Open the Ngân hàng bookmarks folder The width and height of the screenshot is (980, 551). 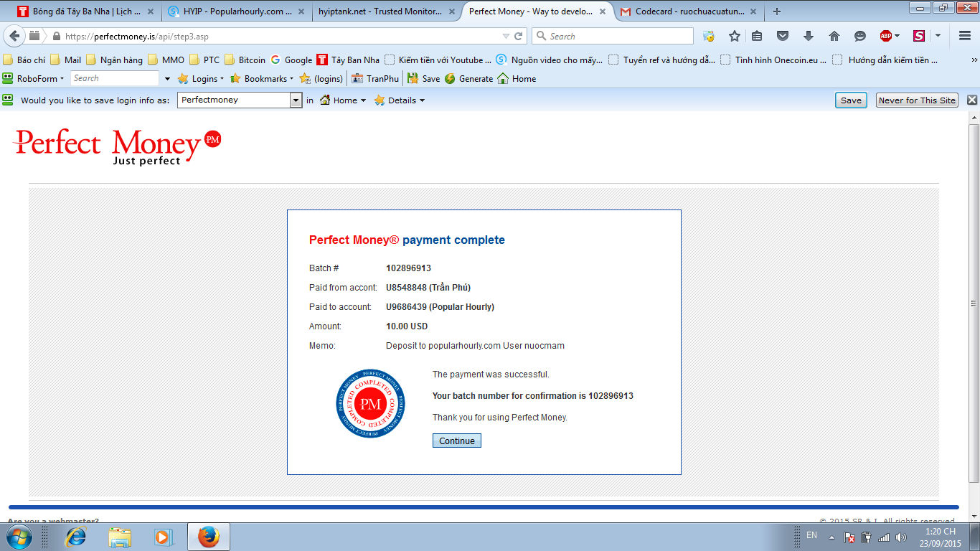click(x=116, y=60)
